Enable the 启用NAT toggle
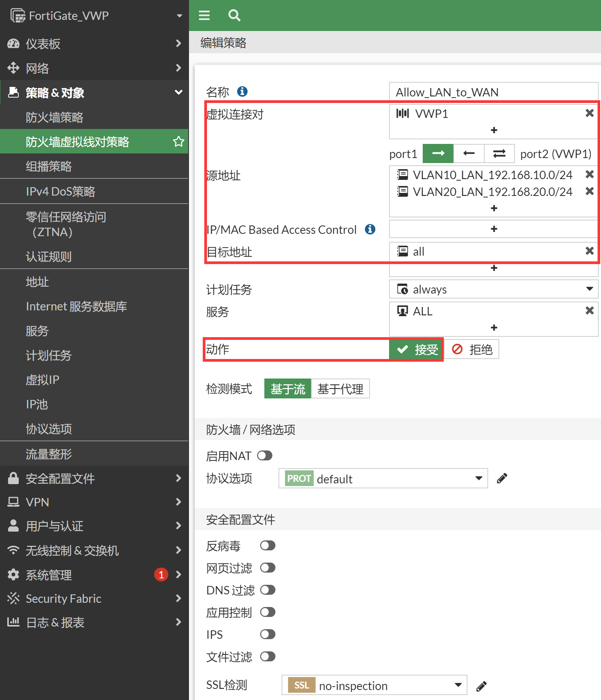 pyautogui.click(x=265, y=456)
